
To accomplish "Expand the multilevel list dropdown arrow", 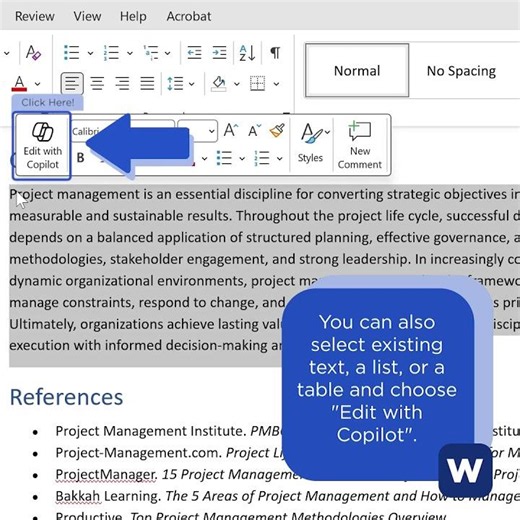I will point(168,53).
